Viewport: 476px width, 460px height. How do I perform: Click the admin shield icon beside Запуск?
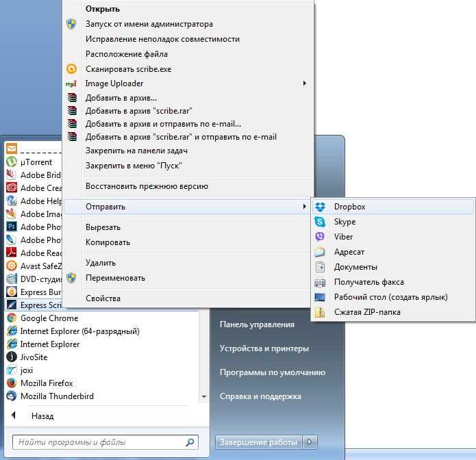(x=72, y=24)
